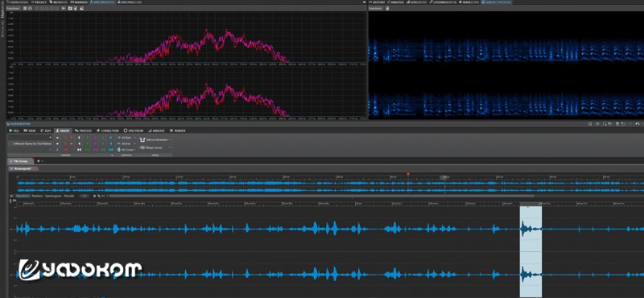Click highlighted selection in upper waveform channel

coord(530,229)
